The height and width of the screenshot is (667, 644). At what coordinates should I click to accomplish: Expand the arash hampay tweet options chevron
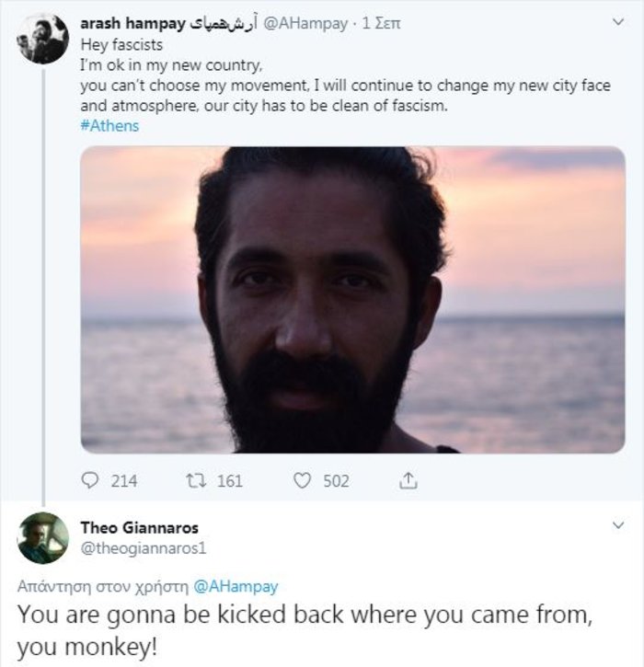(617, 22)
